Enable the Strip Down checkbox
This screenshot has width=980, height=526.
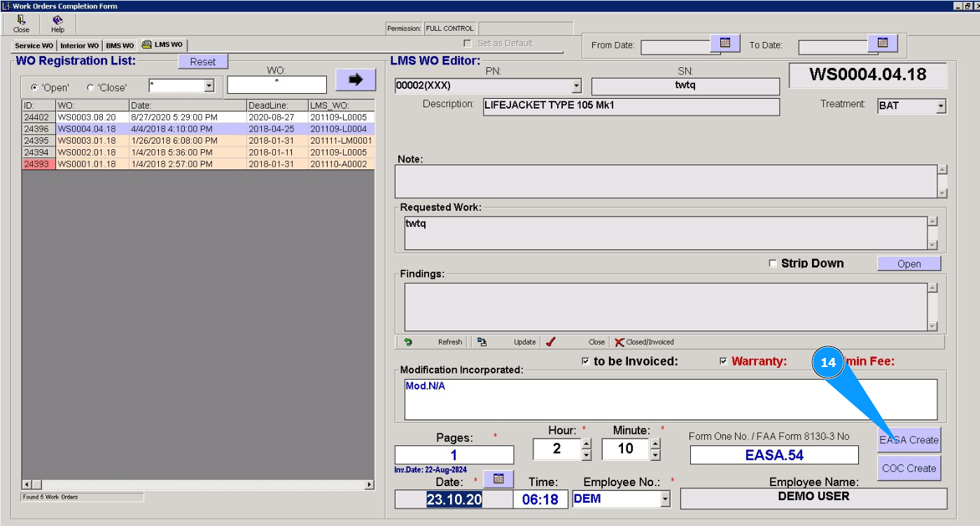773,263
